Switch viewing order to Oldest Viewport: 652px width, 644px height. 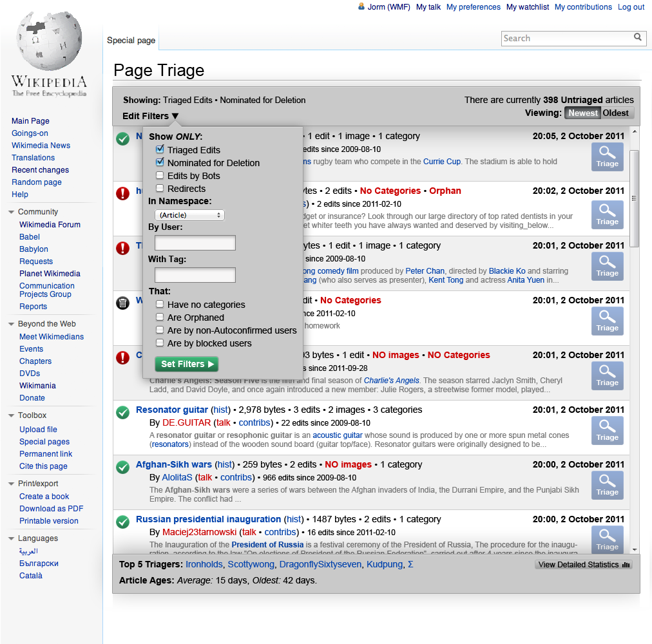616,113
